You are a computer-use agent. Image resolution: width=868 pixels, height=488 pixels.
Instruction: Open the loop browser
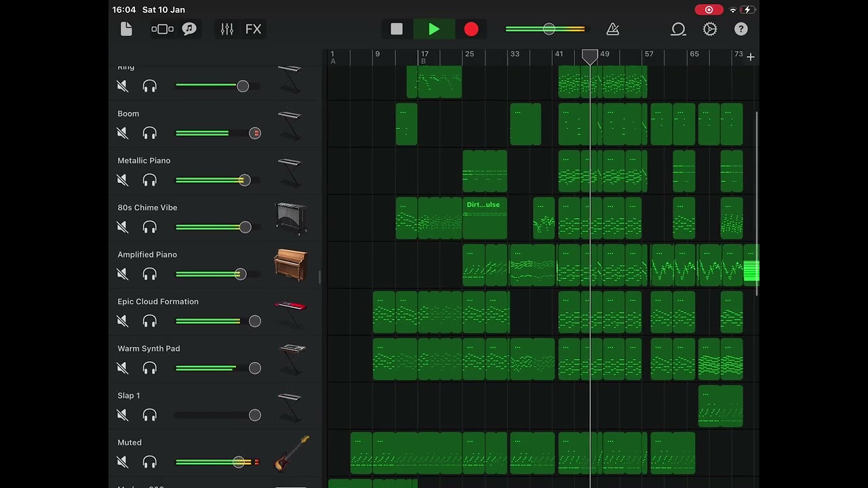[678, 29]
